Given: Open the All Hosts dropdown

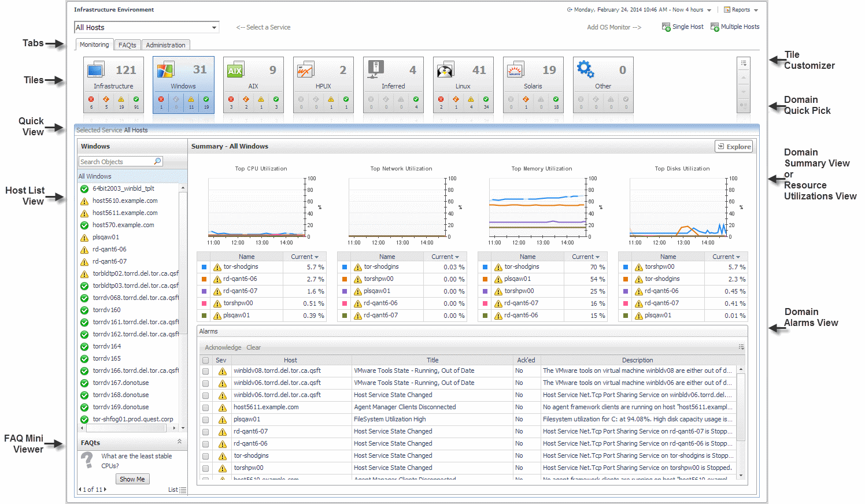Looking at the screenshot, I should (214, 27).
